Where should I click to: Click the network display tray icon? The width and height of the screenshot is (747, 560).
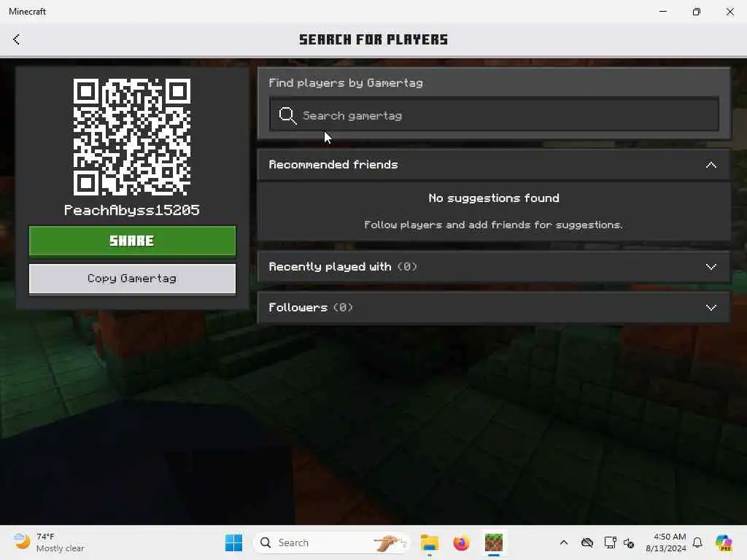click(x=610, y=542)
